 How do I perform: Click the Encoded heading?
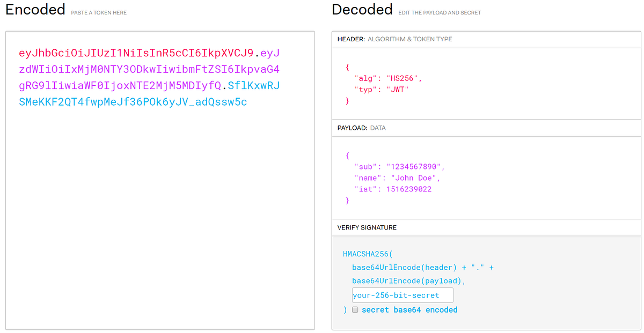35,9
